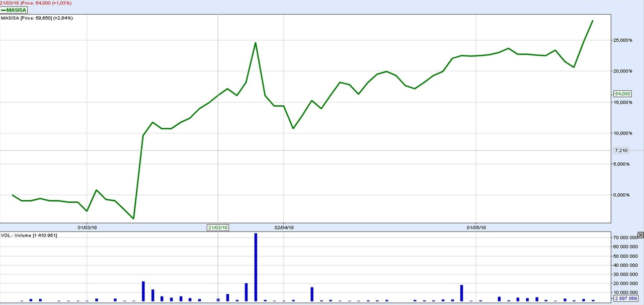The image size is (644, 305).
Task: Click the 15,000% y-axis label
Action: tap(622, 102)
